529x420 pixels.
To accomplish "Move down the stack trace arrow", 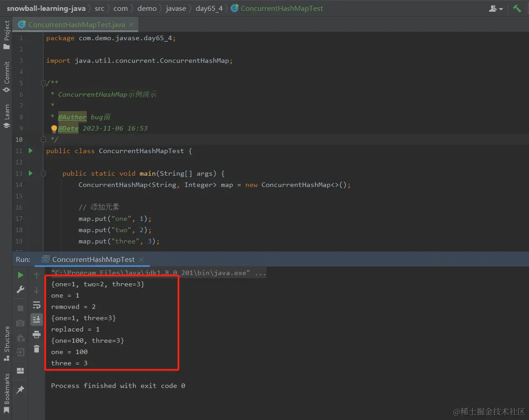I will pos(37,290).
